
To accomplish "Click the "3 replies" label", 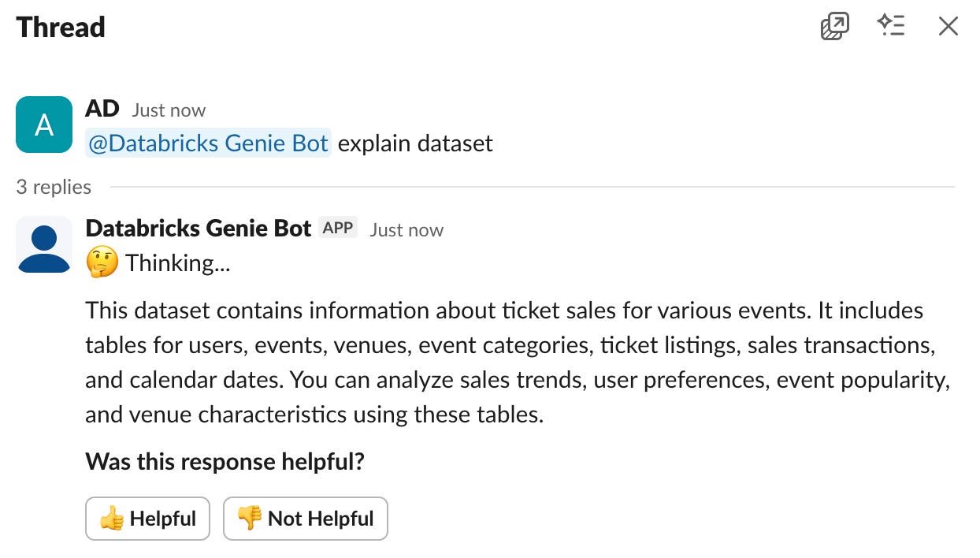I will (x=54, y=187).
